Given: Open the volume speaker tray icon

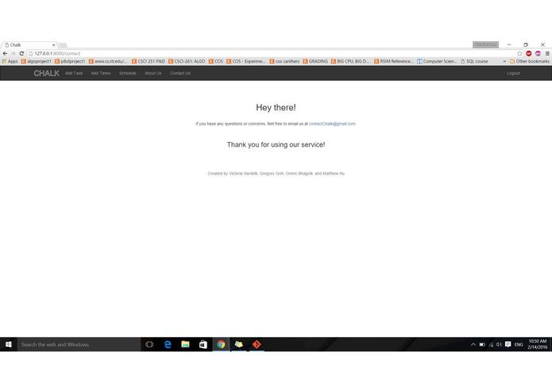Looking at the screenshot, I should tap(499, 344).
